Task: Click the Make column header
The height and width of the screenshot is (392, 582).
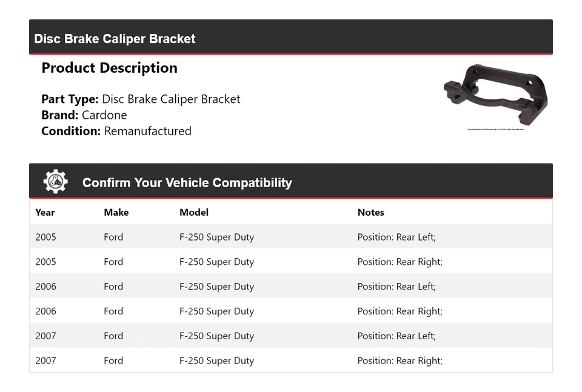Action: click(x=116, y=212)
